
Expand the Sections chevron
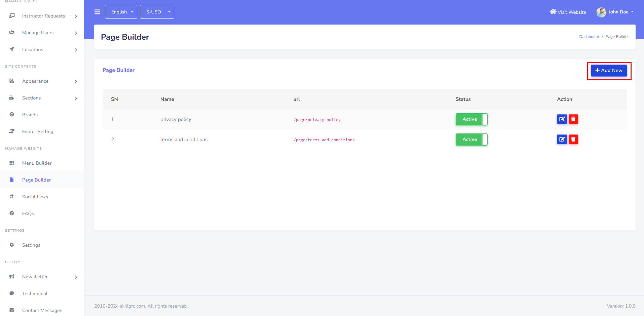click(x=76, y=98)
